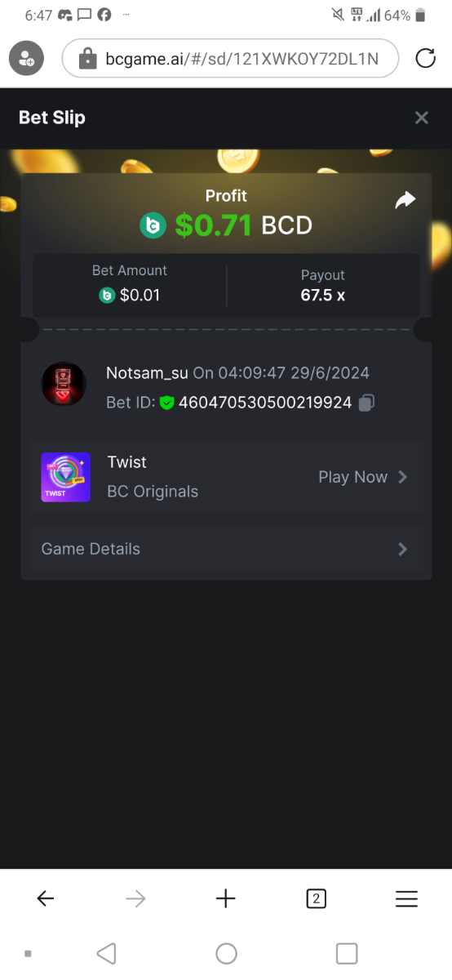The width and height of the screenshot is (452, 980).
Task: Open the tab switcher showing 2 tabs
Action: click(x=316, y=899)
